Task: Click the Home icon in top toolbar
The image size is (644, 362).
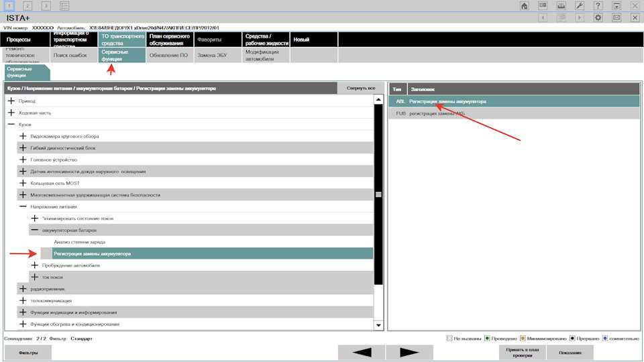Action: (x=525, y=5)
